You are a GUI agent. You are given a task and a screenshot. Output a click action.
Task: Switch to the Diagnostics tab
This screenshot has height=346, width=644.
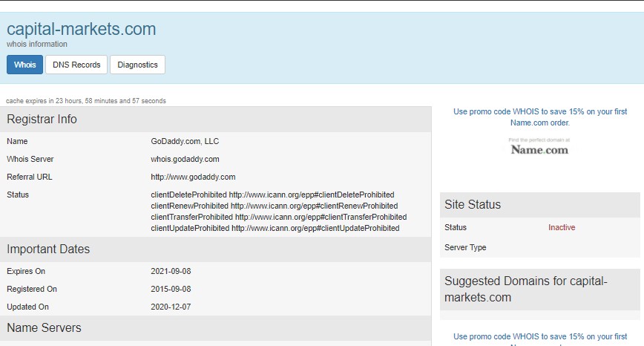coord(137,65)
